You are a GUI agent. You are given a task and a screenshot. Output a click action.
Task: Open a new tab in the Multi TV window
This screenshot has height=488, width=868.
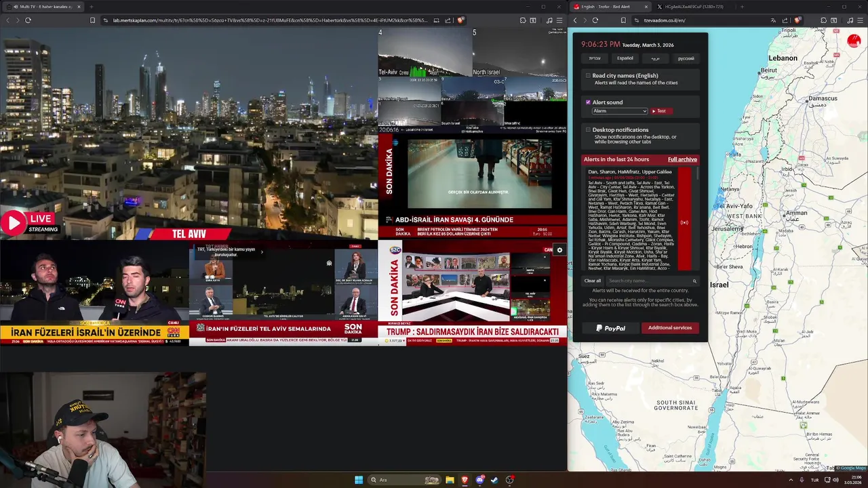pos(91,7)
